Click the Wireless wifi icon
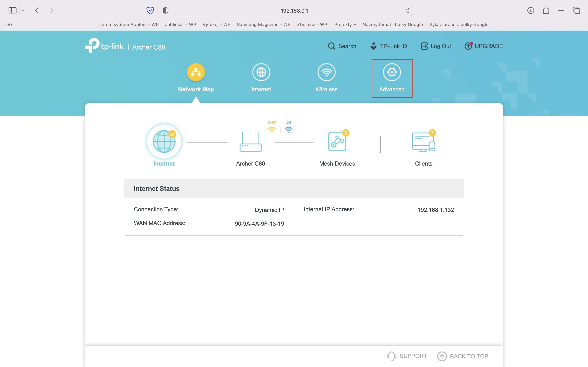The width and height of the screenshot is (588, 367). [x=326, y=72]
